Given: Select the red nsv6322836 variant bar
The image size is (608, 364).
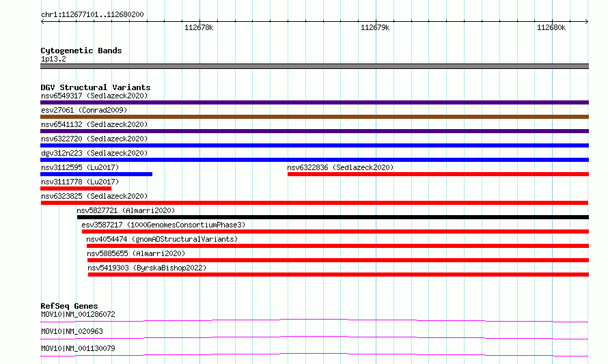Looking at the screenshot, I should pos(438,174).
